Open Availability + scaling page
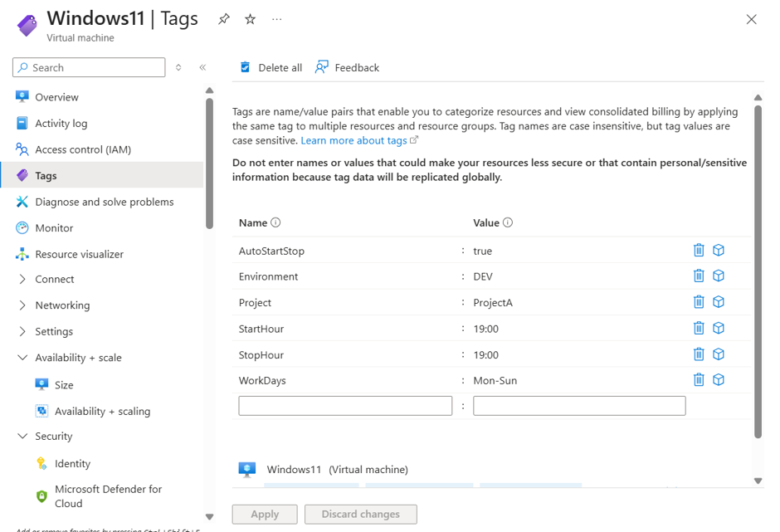 [x=102, y=411]
